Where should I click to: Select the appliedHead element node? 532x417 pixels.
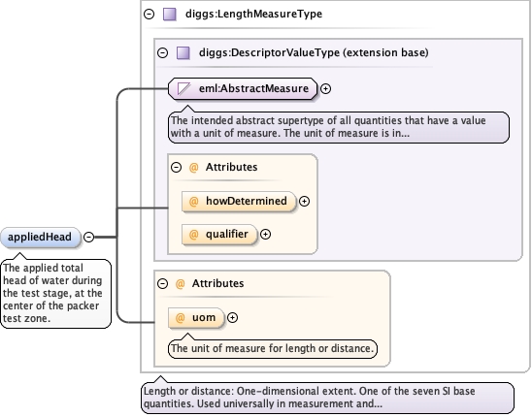click(41, 237)
